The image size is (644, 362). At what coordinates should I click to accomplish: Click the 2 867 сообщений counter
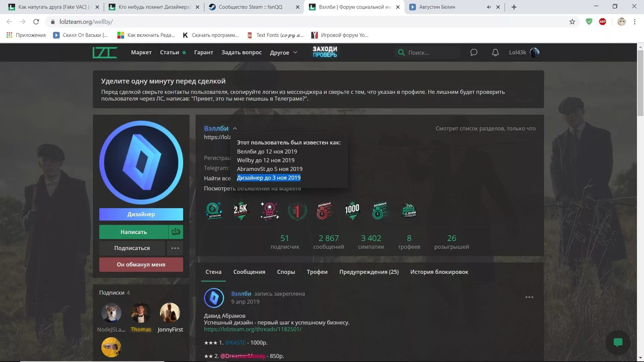tap(329, 242)
